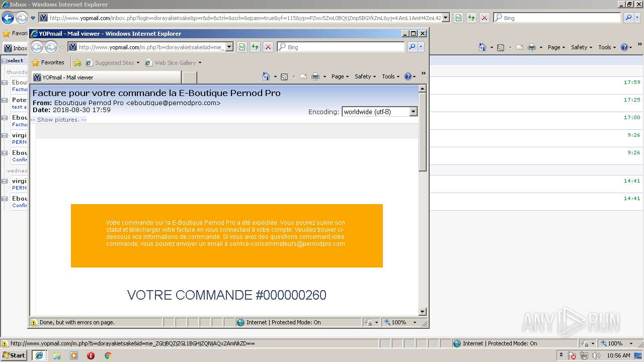Screen dimensions: 644x362
Task: Click Home icon in Mail viewer command bar
Action: click(x=266, y=76)
